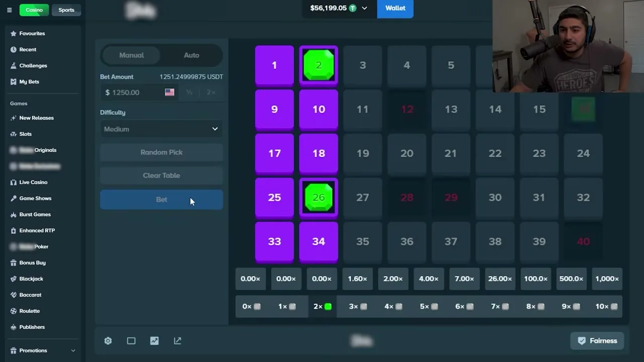Toggle keno tile number 17
Image resolution: width=644 pixels, height=362 pixels.
click(x=274, y=153)
